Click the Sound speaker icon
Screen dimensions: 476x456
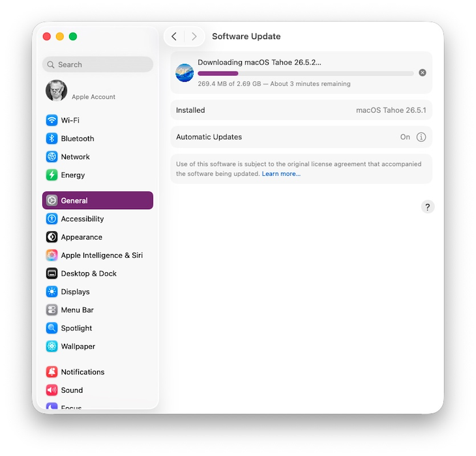[x=52, y=390]
